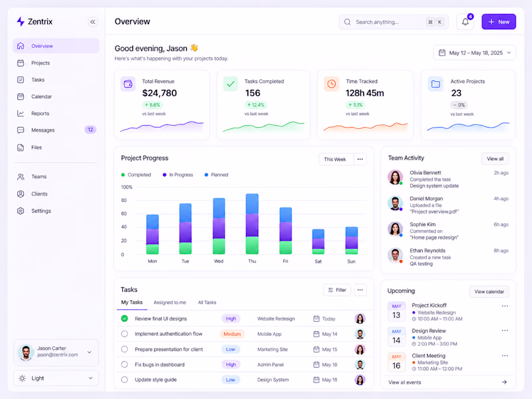Image resolution: width=532 pixels, height=399 pixels.
Task: Open the May 12 – May 18, 2025 date dropdown
Action: click(x=475, y=53)
